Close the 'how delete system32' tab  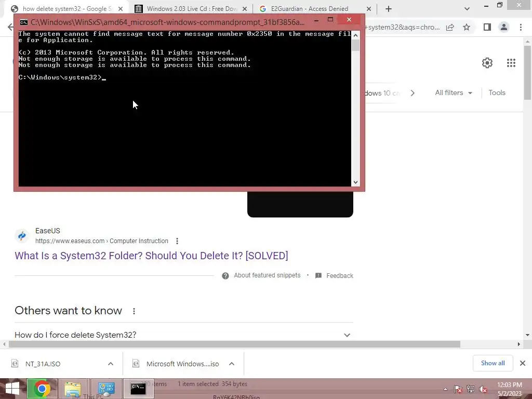click(x=121, y=9)
